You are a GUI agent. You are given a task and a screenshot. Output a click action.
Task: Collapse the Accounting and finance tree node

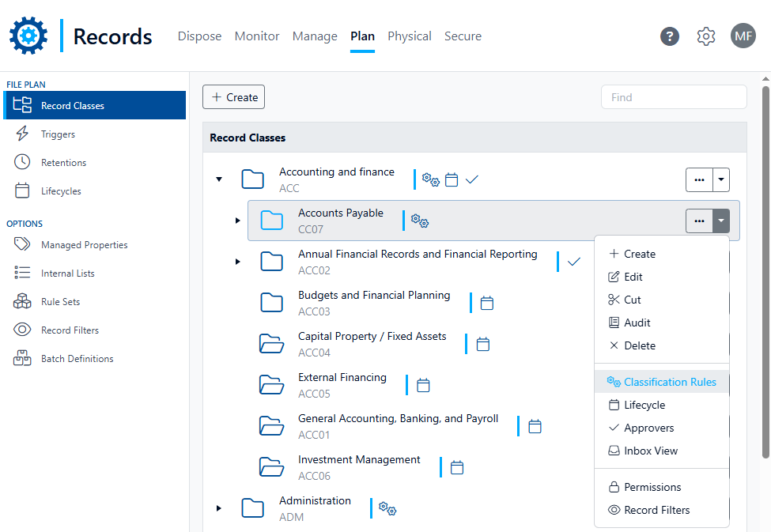click(219, 179)
